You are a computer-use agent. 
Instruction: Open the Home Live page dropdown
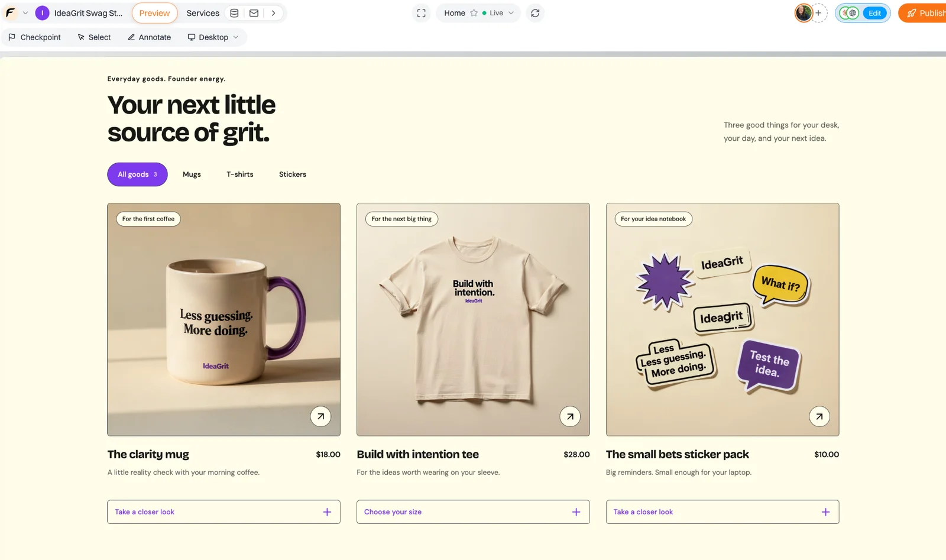pos(478,13)
